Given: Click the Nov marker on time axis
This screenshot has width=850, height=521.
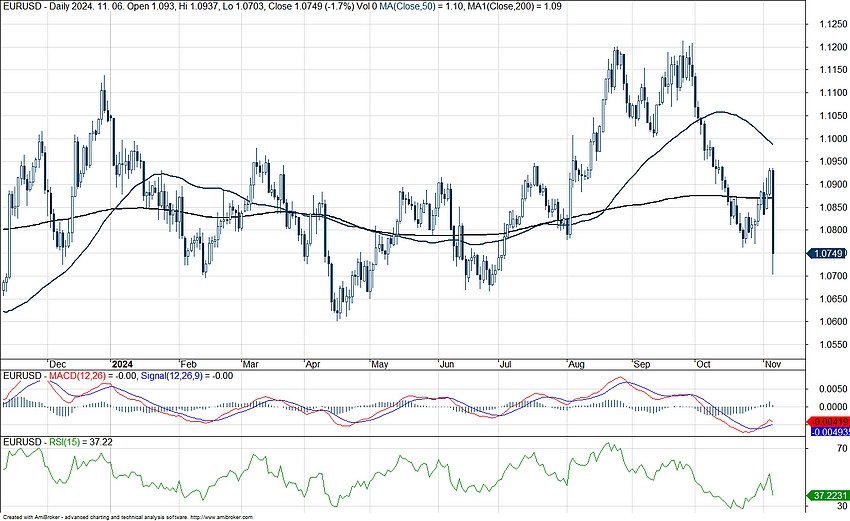Looking at the screenshot, I should click(x=772, y=364).
